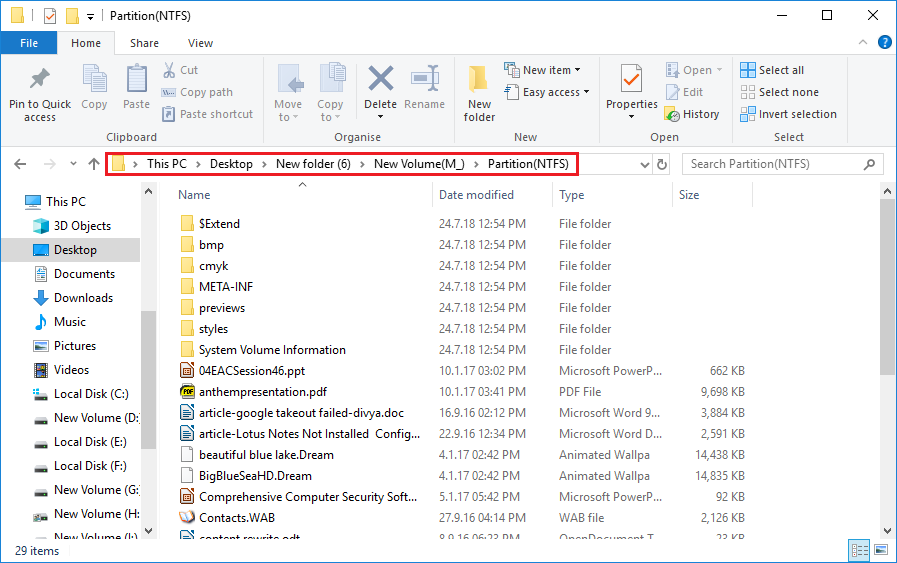Click the search magnifier icon
The image size is (897, 563).
pyautogui.click(x=869, y=164)
